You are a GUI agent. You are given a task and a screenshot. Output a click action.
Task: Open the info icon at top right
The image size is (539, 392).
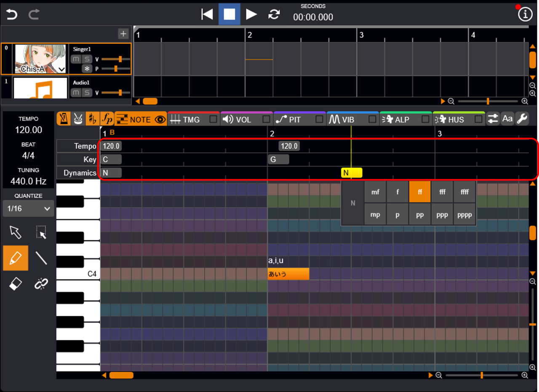[525, 14]
